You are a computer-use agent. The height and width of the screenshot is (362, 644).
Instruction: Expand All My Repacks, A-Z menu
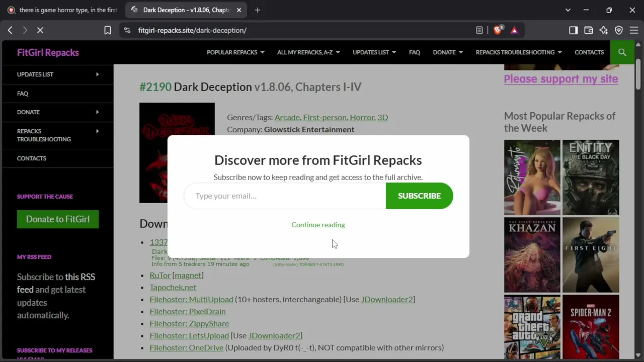click(308, 52)
